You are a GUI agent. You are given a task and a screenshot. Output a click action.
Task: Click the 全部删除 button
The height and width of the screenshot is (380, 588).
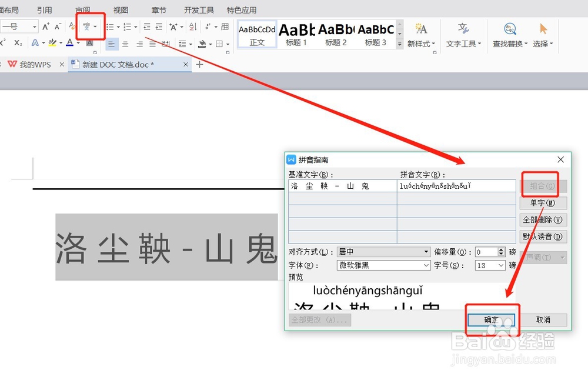tap(543, 219)
